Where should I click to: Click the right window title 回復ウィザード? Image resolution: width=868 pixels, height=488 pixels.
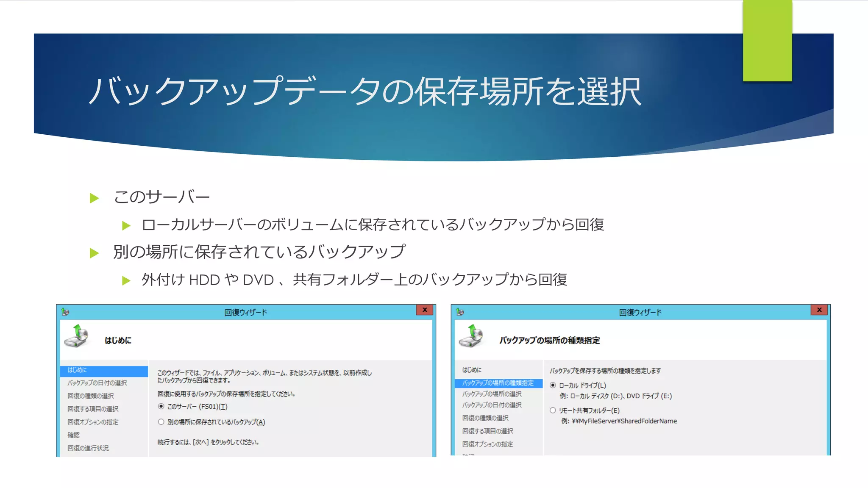pos(640,313)
